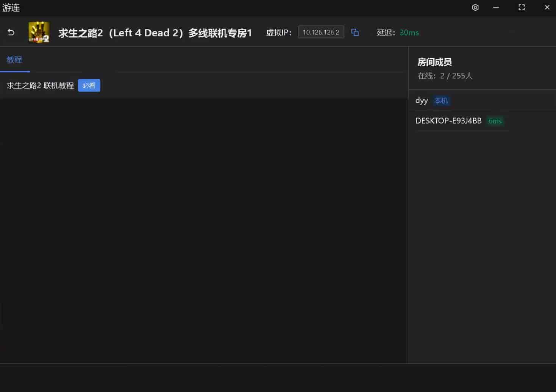556x392 pixels.
Task: Copy the virtual IP address
Action: pos(355,33)
